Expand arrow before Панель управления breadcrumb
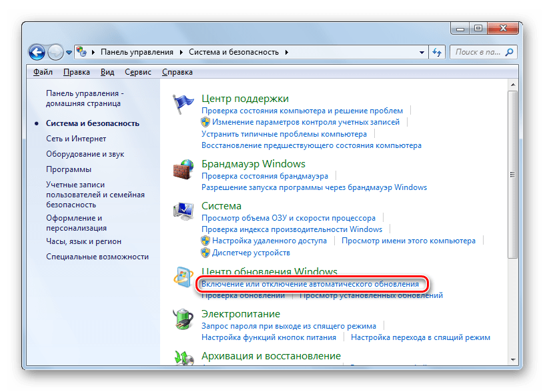Screen dimensions: 545x392 [93, 52]
